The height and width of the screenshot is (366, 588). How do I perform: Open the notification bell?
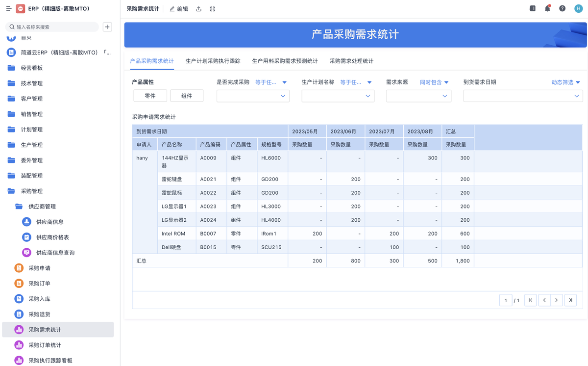coord(547,9)
